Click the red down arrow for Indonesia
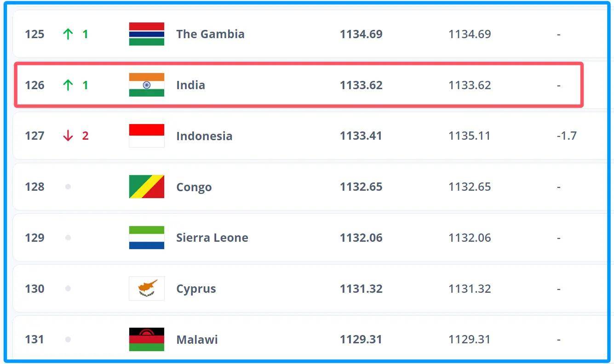The height and width of the screenshot is (364, 614). coord(68,136)
